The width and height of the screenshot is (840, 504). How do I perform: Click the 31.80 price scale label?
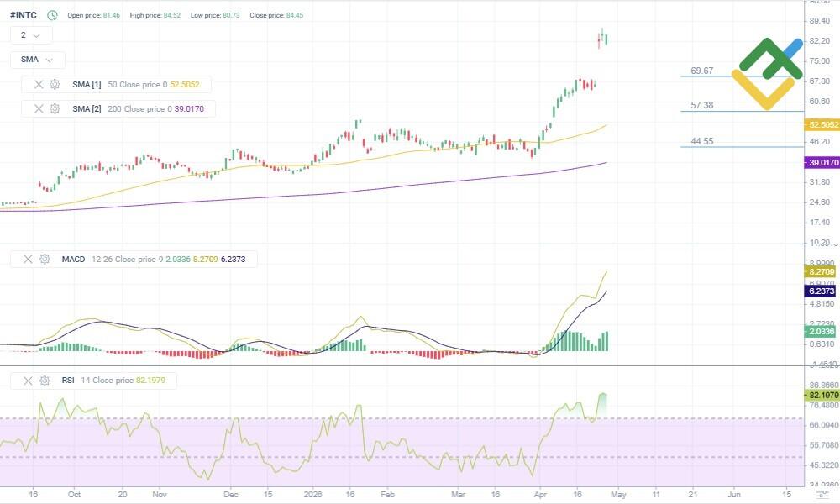tap(819, 182)
